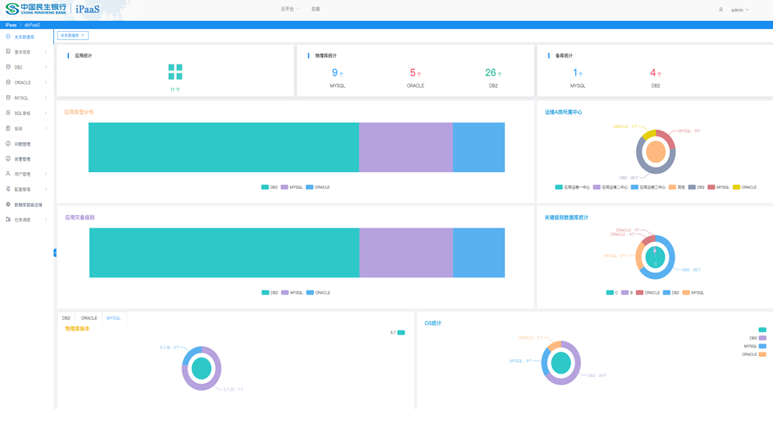Expand the 报表 sidebar chevron

point(46,128)
